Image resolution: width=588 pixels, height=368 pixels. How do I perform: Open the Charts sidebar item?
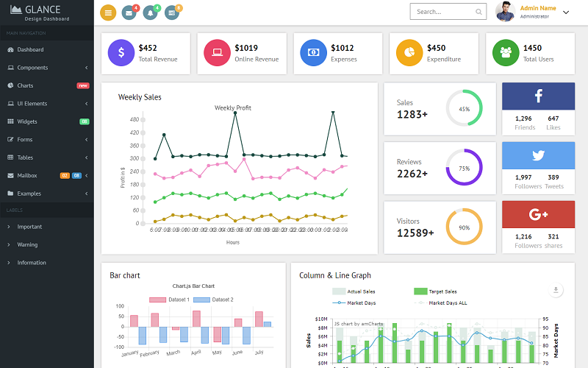click(47, 85)
